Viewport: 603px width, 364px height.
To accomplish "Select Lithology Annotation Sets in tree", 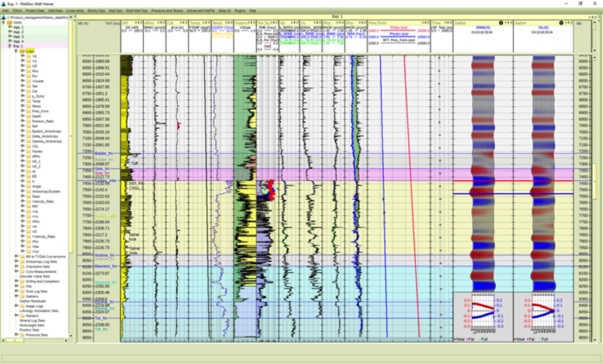I will click(x=39, y=311).
